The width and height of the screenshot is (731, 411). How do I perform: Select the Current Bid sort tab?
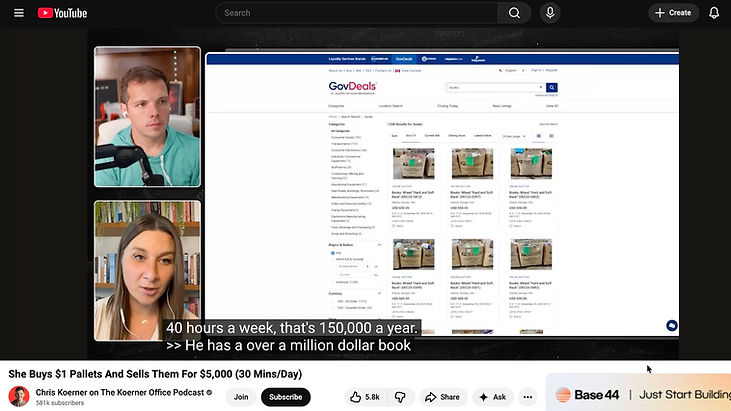tap(432, 136)
